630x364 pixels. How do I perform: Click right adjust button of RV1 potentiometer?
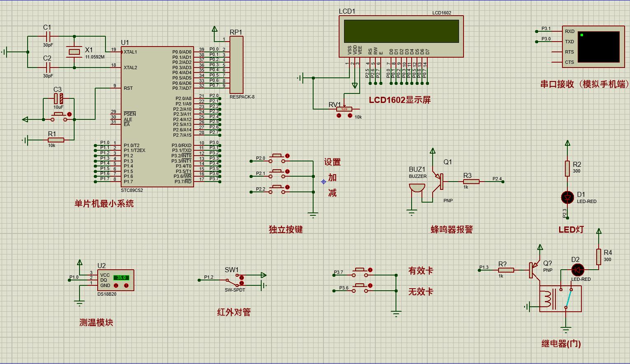[x=350, y=116]
